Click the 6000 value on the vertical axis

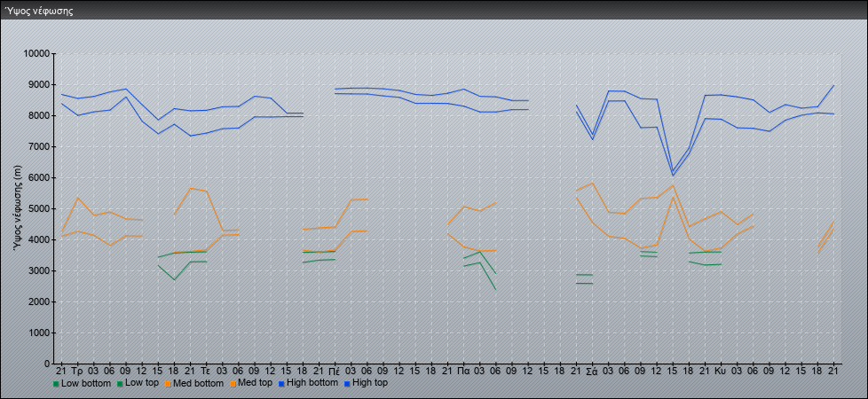[39, 177]
